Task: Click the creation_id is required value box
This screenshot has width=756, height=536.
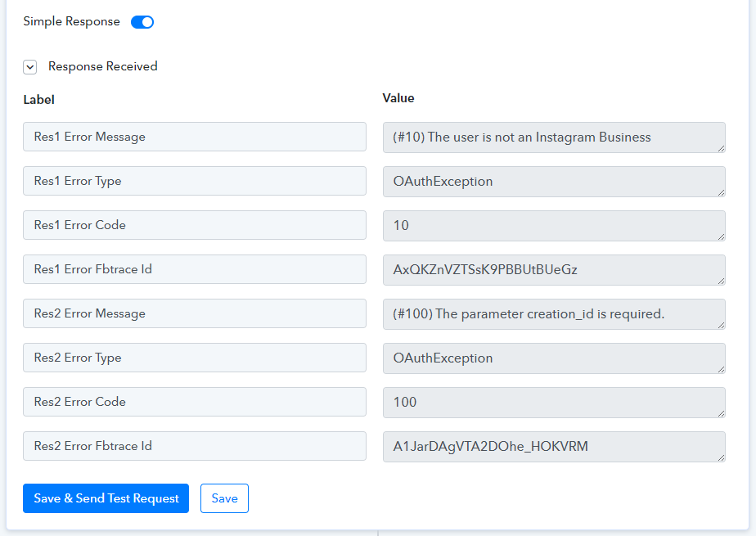Action: [x=554, y=314]
